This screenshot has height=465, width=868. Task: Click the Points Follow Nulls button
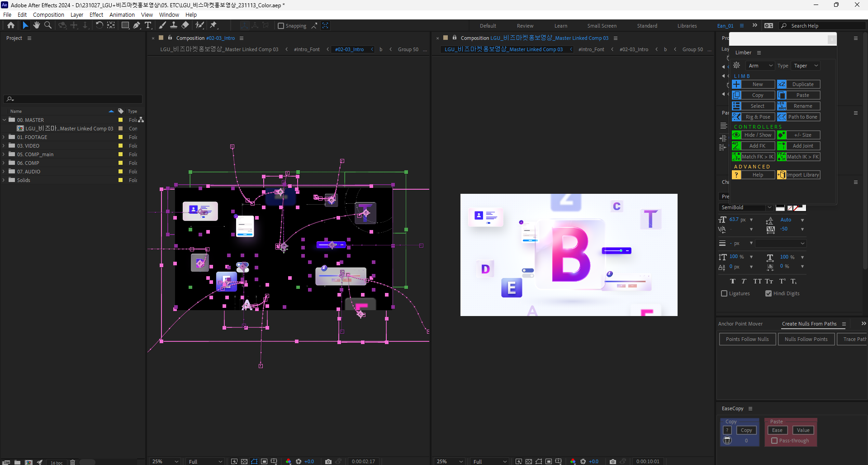[747, 339]
